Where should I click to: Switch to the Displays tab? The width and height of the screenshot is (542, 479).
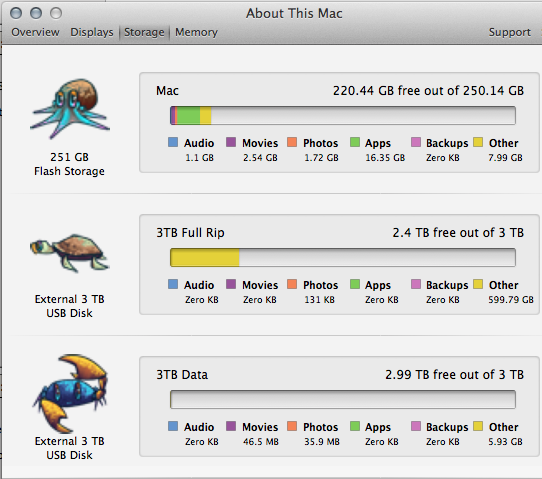92,32
